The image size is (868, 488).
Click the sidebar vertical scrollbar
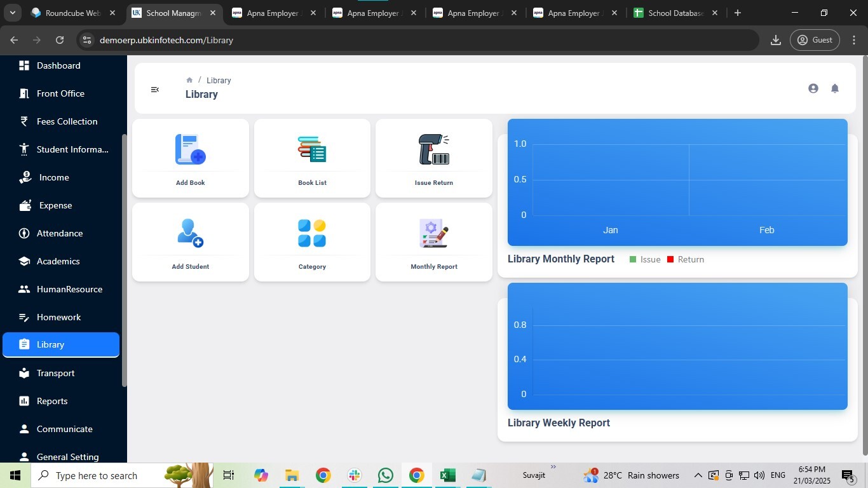click(x=124, y=261)
